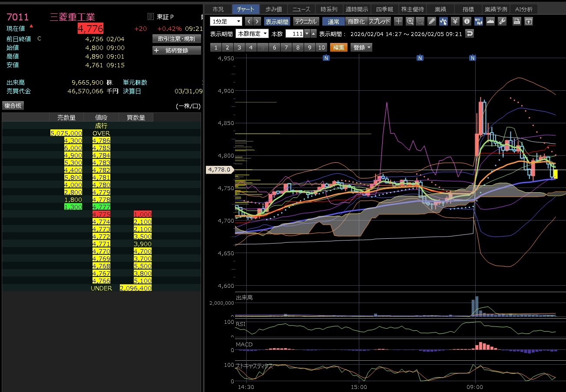566x392 pixels.
Task: Expand the 本数指定 period dropdown
Action: pyautogui.click(x=252, y=34)
